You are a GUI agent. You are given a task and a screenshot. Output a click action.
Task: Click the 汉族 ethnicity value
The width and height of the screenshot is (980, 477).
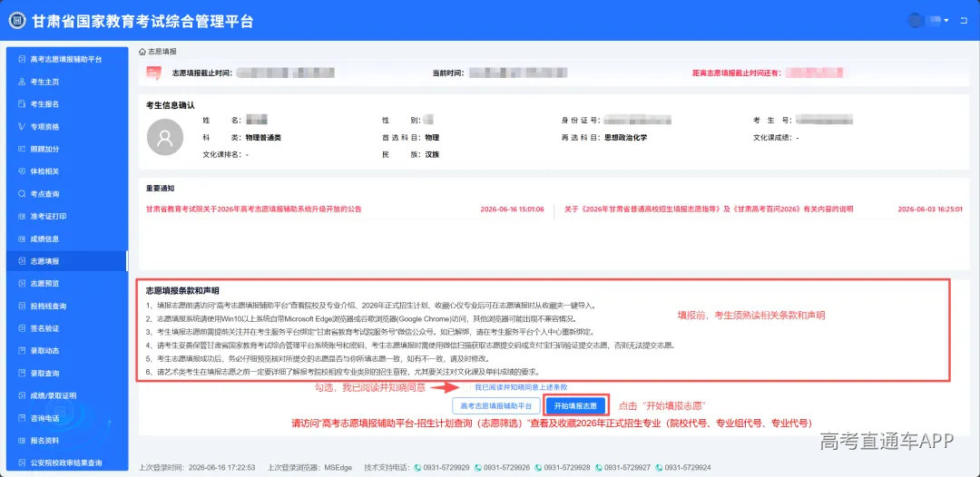(433, 154)
